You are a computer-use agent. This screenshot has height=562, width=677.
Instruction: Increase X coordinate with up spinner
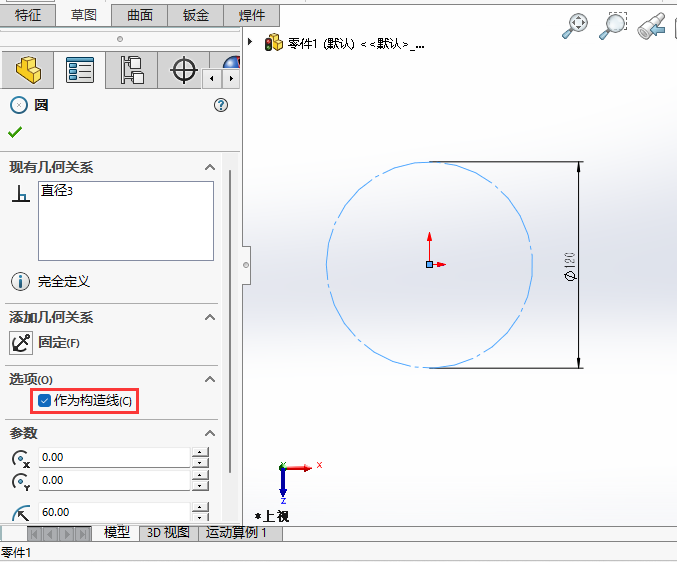coord(200,452)
